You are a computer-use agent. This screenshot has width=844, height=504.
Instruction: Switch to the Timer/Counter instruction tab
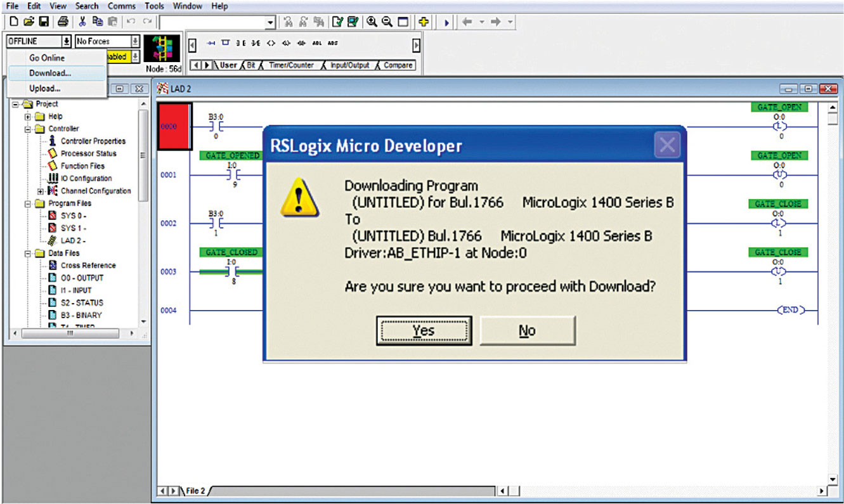(291, 65)
